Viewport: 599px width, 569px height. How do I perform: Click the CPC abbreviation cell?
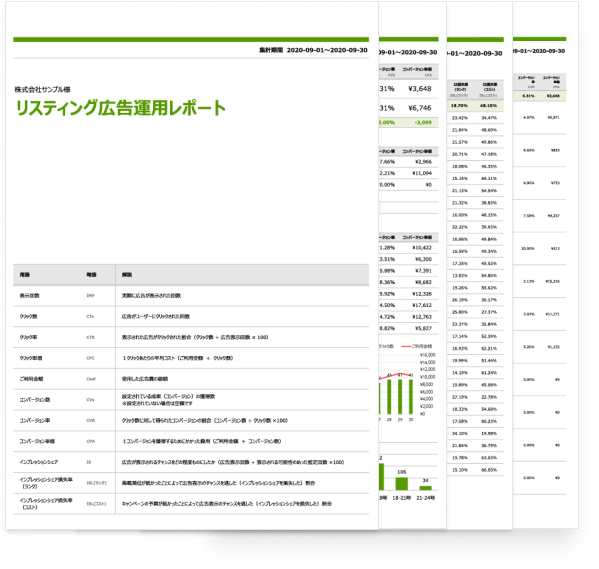tap(91, 358)
